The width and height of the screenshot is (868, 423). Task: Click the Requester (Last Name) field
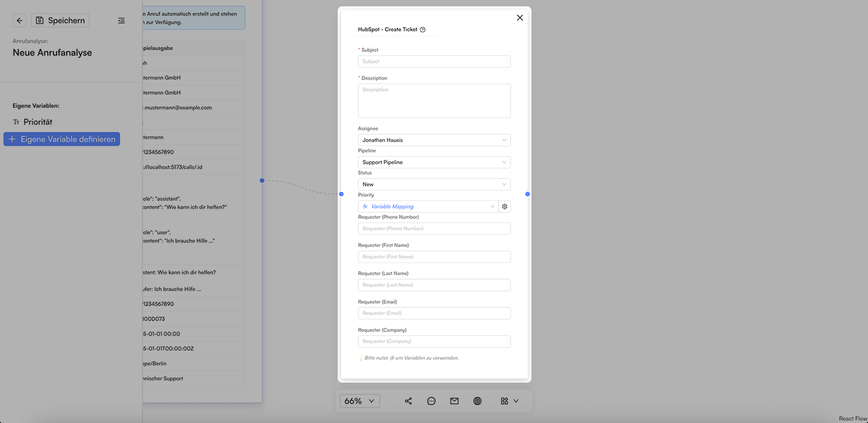click(x=434, y=285)
